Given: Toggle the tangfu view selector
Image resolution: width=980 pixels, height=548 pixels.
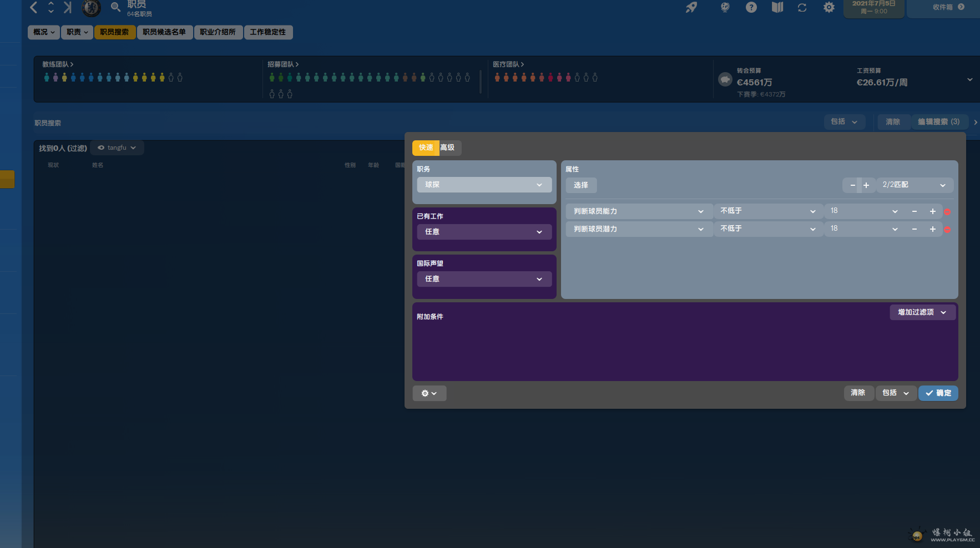Looking at the screenshot, I should 117,148.
